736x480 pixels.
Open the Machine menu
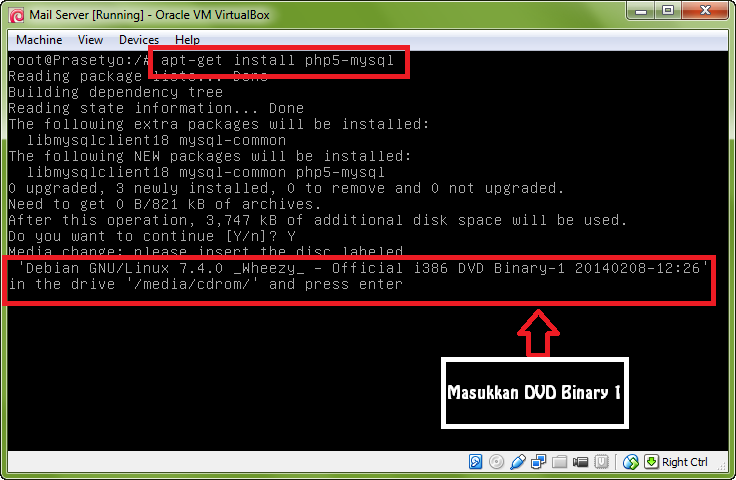pos(39,40)
